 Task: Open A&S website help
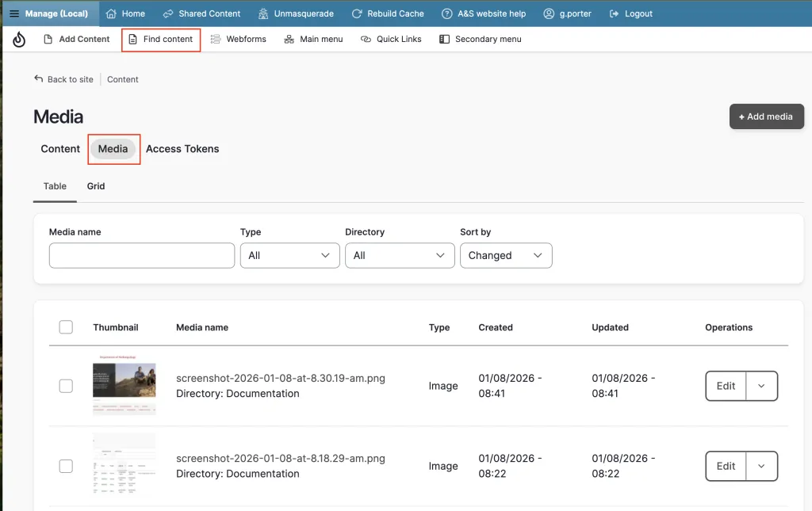coord(484,13)
